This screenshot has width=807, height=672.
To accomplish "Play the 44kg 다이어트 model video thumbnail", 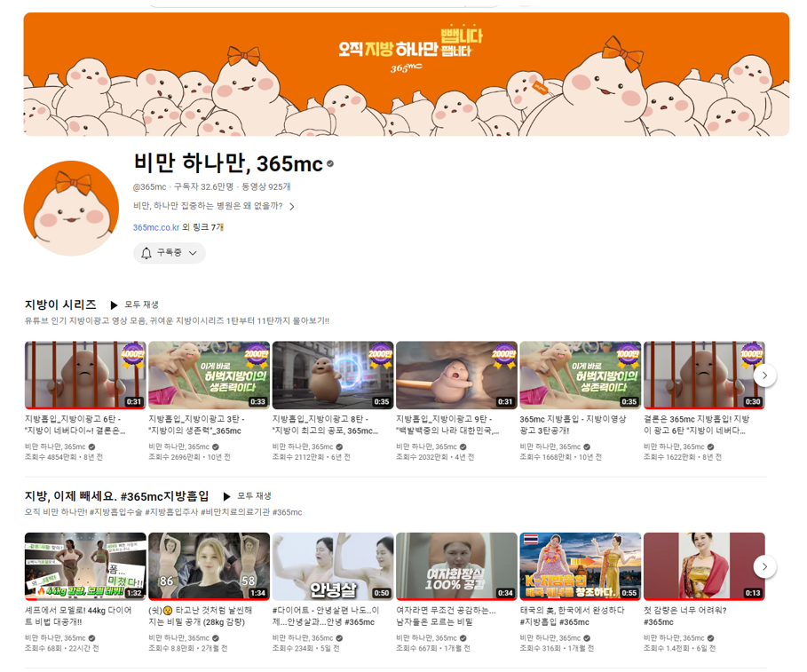I will (x=84, y=565).
